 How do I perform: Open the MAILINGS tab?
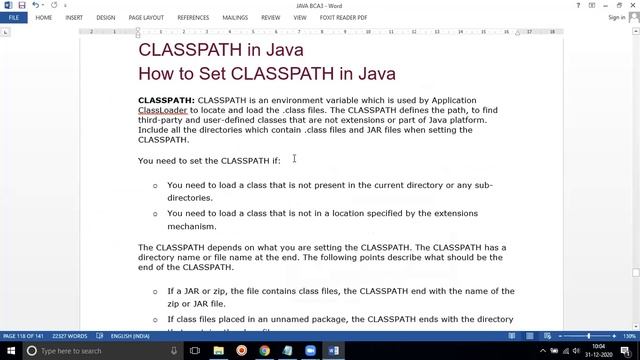click(235, 18)
